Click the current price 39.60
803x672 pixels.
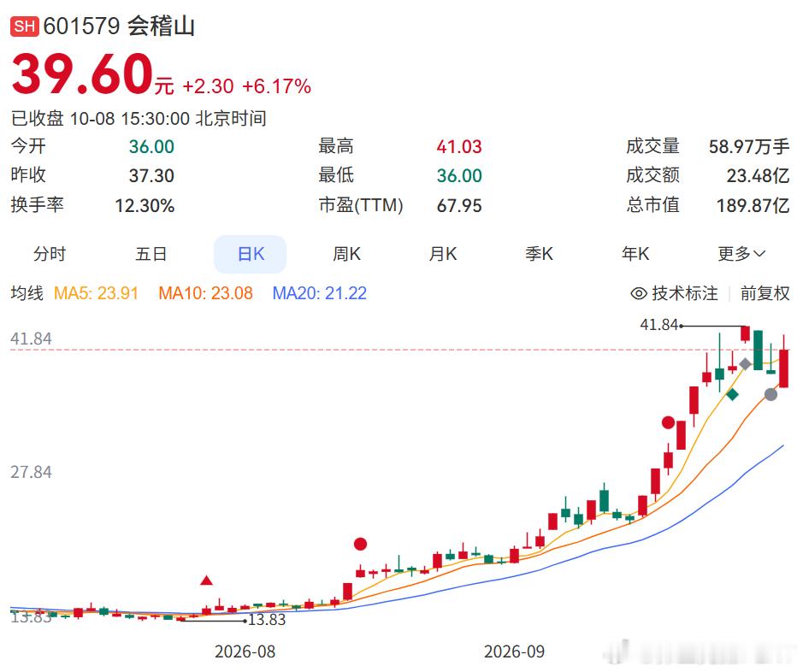[x=82, y=74]
